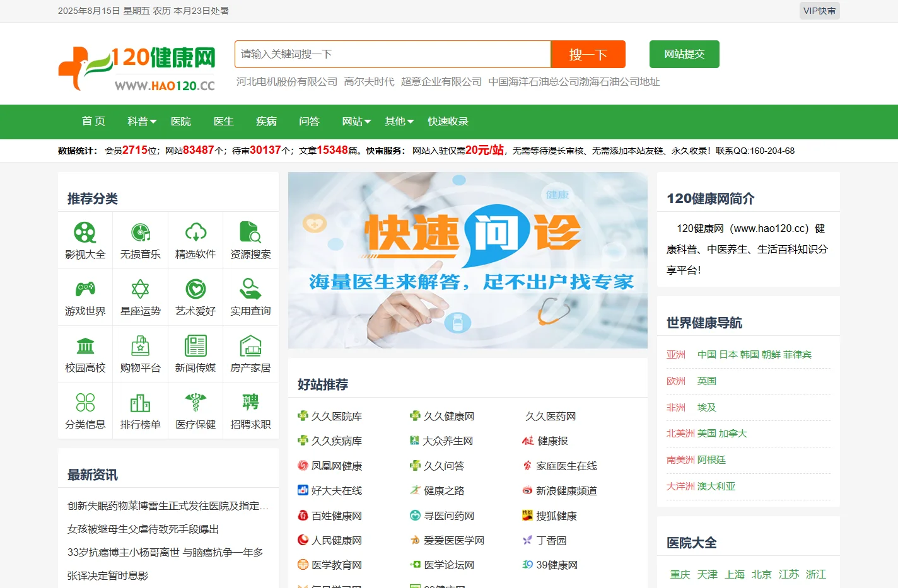Click the 快速问诊 banner image
898x588 pixels.
(468, 260)
